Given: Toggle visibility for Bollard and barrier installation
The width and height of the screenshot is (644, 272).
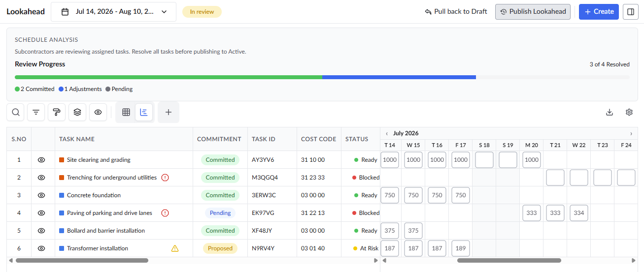Looking at the screenshot, I should pos(41,231).
